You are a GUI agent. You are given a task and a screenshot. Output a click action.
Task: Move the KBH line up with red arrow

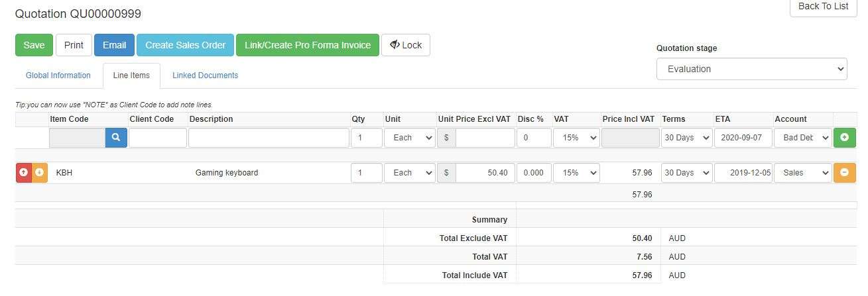tap(23, 173)
